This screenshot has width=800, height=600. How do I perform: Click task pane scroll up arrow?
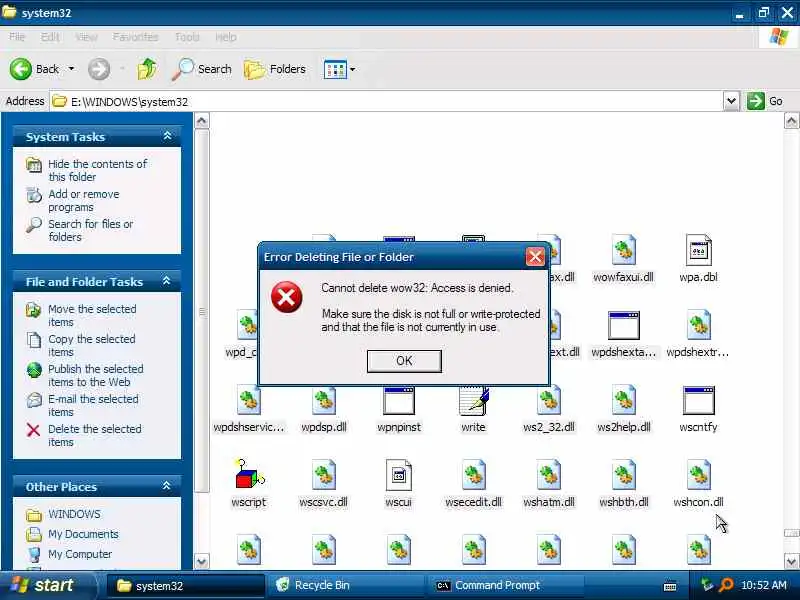(x=202, y=121)
